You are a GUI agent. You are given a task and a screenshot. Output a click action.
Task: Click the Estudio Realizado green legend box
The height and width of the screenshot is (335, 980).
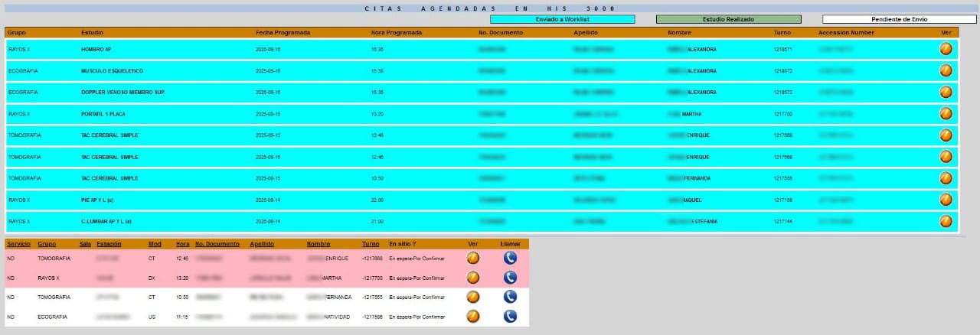point(728,19)
